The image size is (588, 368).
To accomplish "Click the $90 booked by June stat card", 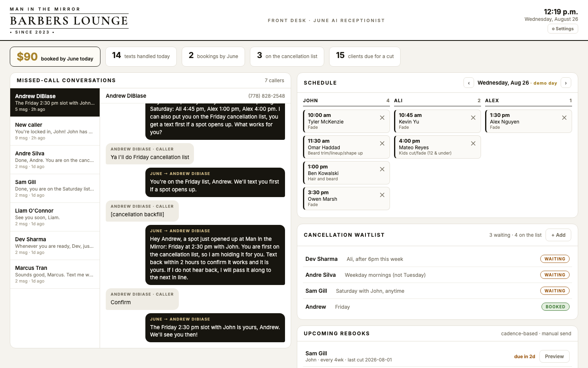I will coord(55,56).
